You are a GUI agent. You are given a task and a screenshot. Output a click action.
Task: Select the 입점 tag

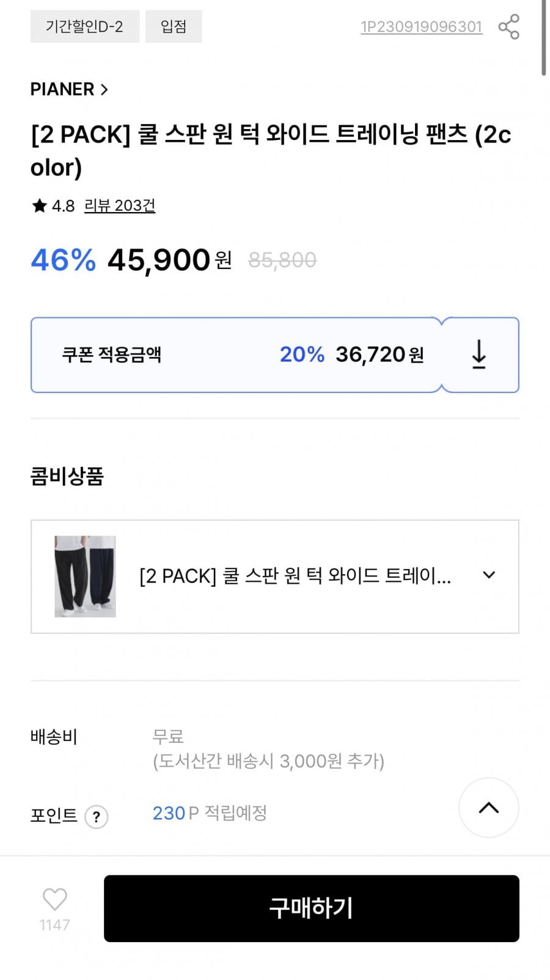(x=174, y=27)
